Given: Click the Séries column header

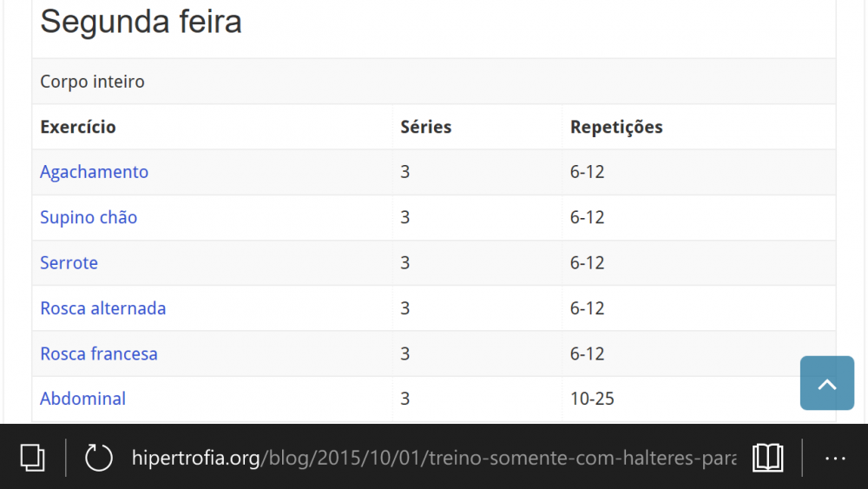Looking at the screenshot, I should pyautogui.click(x=425, y=127).
